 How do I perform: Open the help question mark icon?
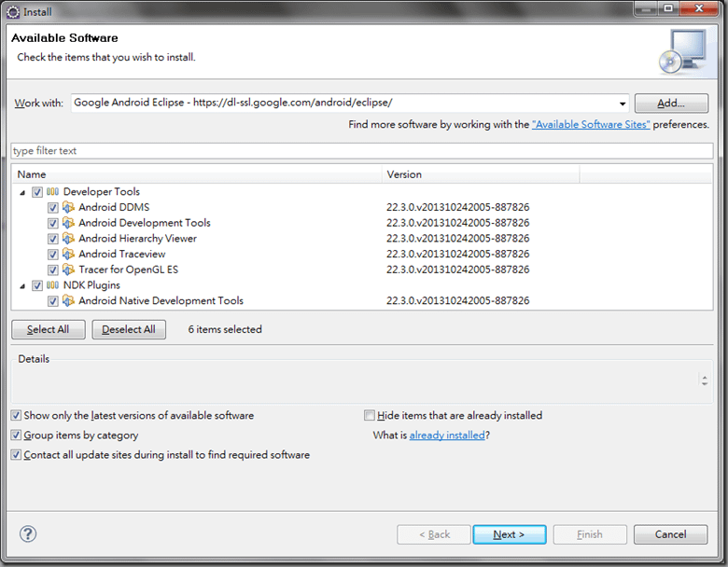[28, 533]
